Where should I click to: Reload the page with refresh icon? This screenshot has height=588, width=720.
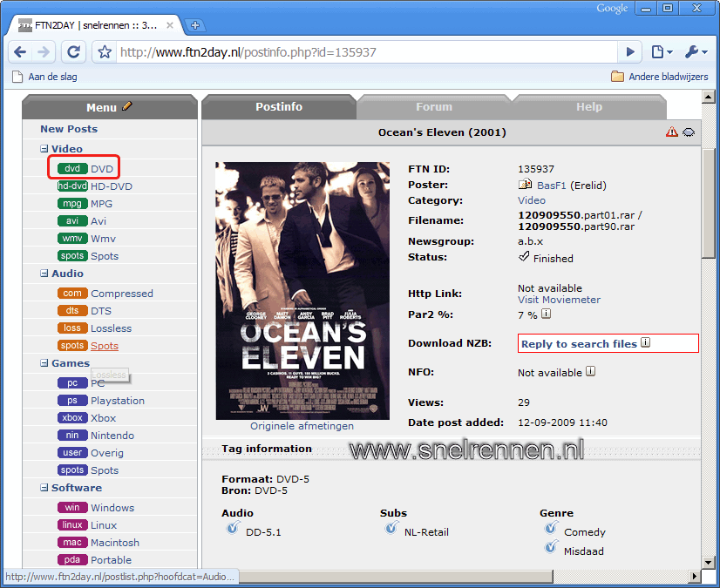click(x=74, y=52)
